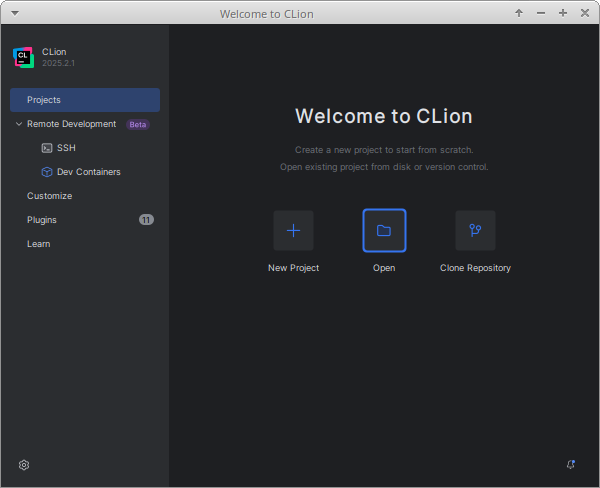Click the version text 2025.2.1

pos(59,63)
